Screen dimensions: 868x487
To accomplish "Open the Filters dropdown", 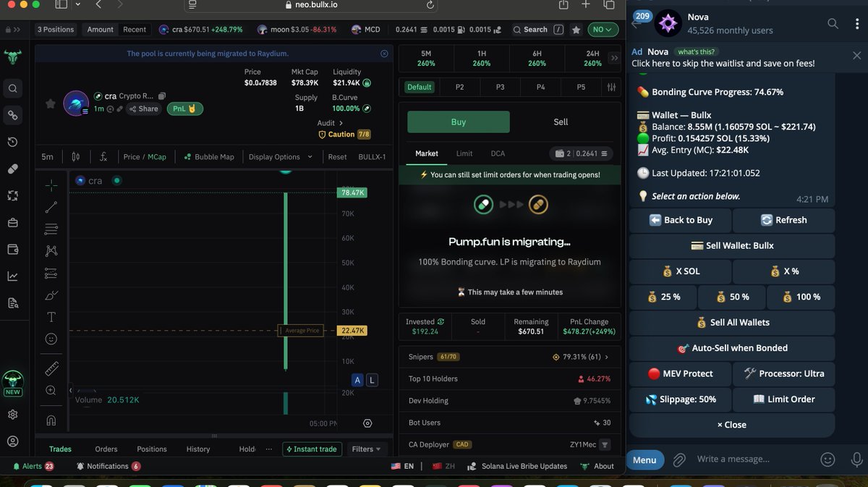I will (366, 449).
